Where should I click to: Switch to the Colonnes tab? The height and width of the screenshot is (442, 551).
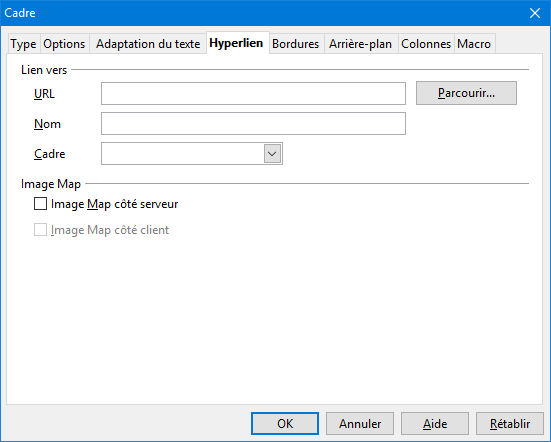click(x=426, y=44)
